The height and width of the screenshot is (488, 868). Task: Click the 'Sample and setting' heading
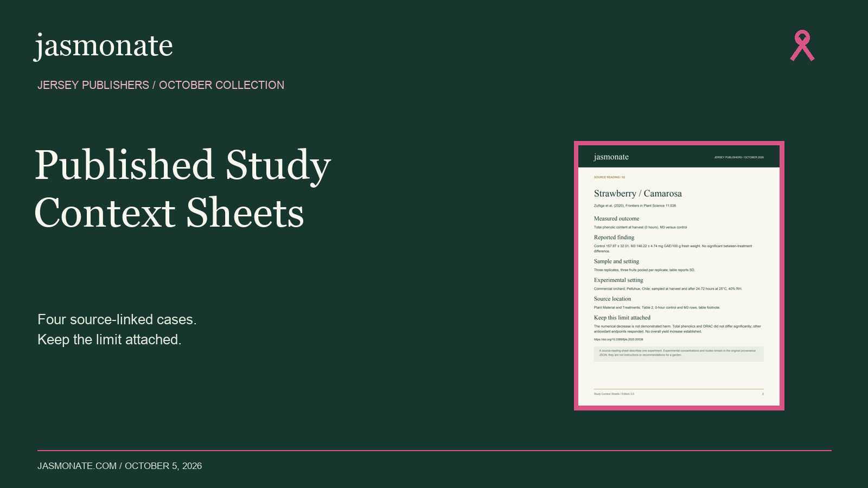[x=616, y=261]
